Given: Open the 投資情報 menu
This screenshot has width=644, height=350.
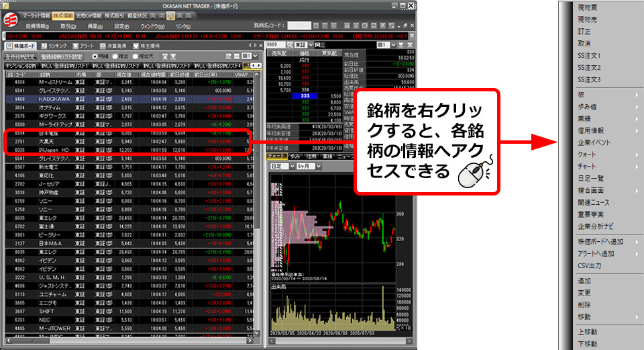Looking at the screenshot, I should click(37, 26).
